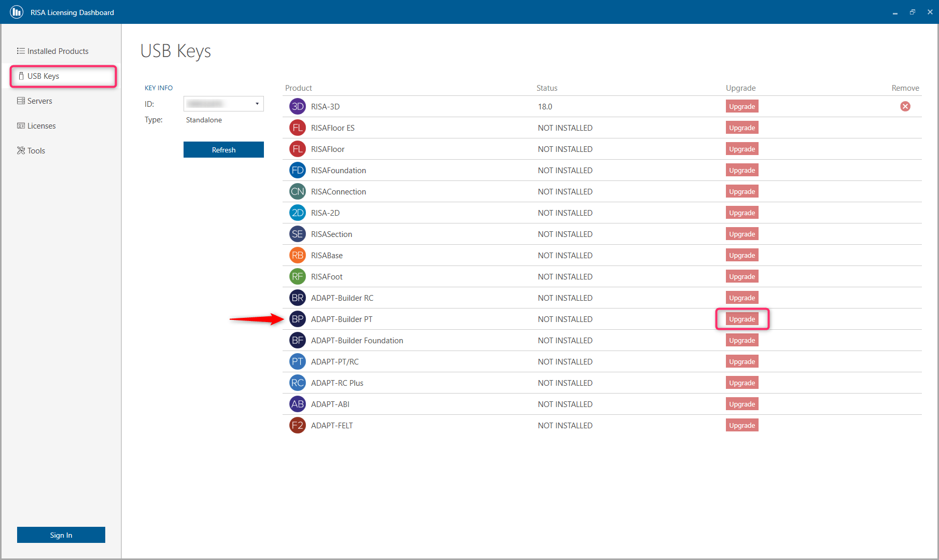Image resolution: width=939 pixels, height=560 pixels.
Task: Click the Sign In button
Action: [61, 535]
